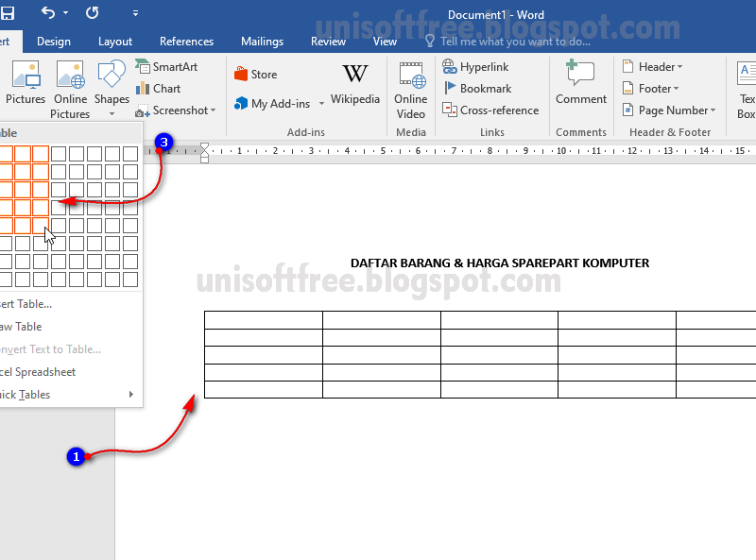
Task: Open the View tab
Action: pos(385,42)
